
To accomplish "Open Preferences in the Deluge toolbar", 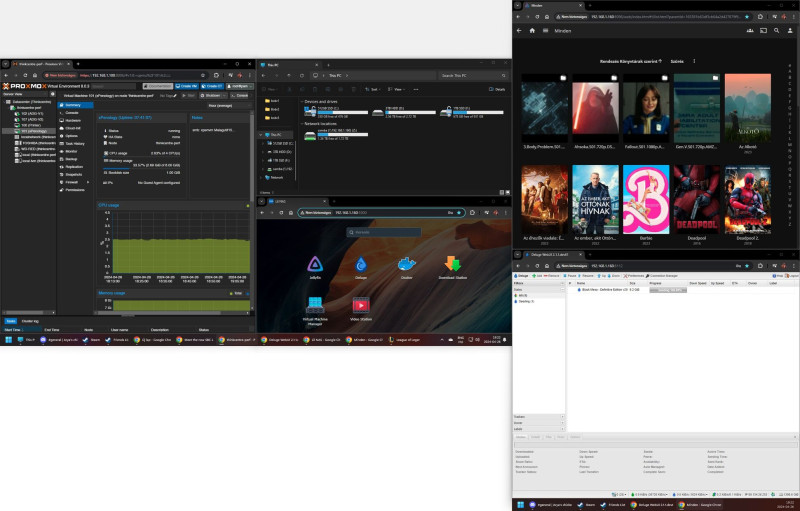I will (x=634, y=275).
